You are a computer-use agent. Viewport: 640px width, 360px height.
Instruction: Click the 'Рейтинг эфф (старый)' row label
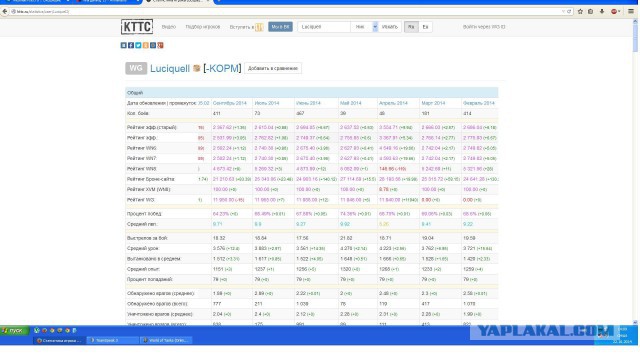click(151, 127)
